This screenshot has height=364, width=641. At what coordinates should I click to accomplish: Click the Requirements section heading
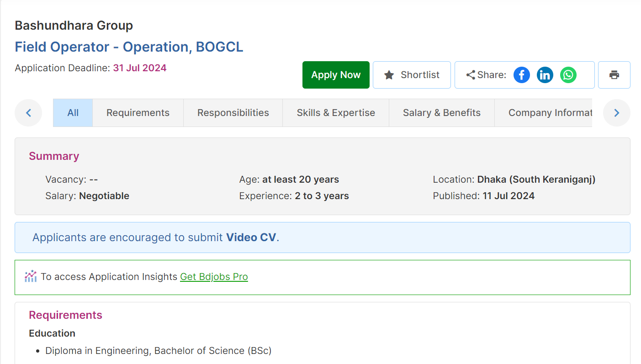tap(65, 315)
